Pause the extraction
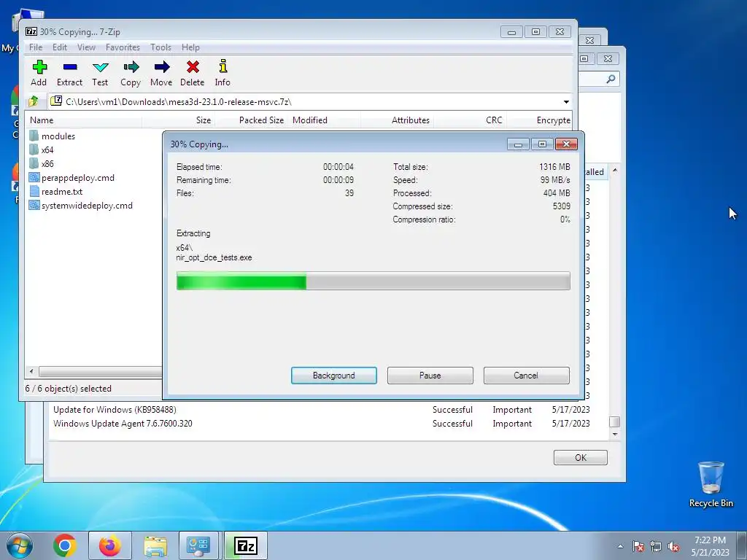Screen dimensions: 747x560 point(430,376)
